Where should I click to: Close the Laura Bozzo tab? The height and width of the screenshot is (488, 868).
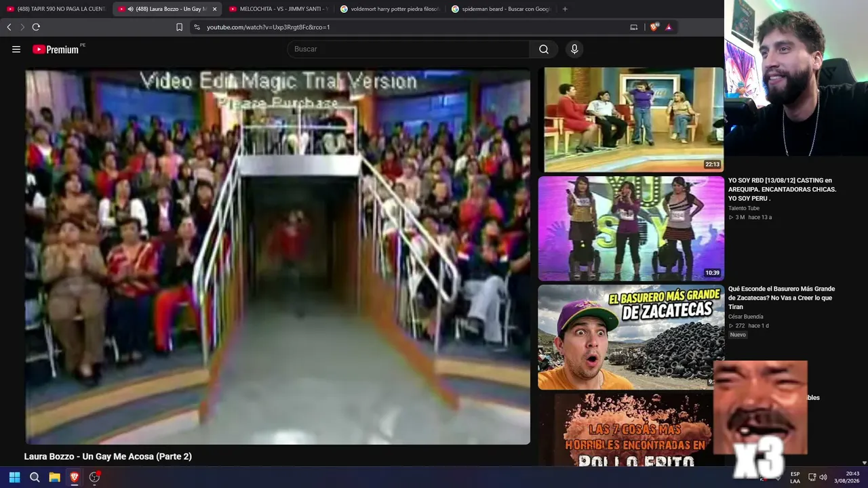pos(214,9)
